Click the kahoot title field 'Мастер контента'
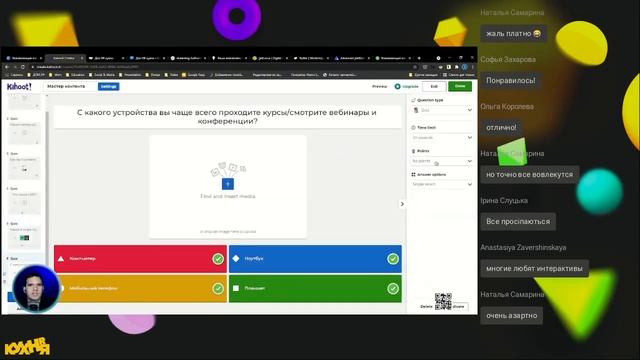 69,87
